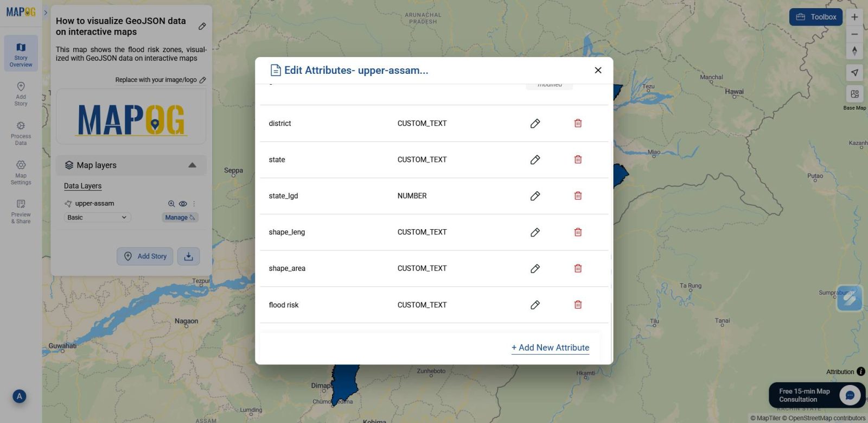Edit the shape_leng attribute

(535, 232)
